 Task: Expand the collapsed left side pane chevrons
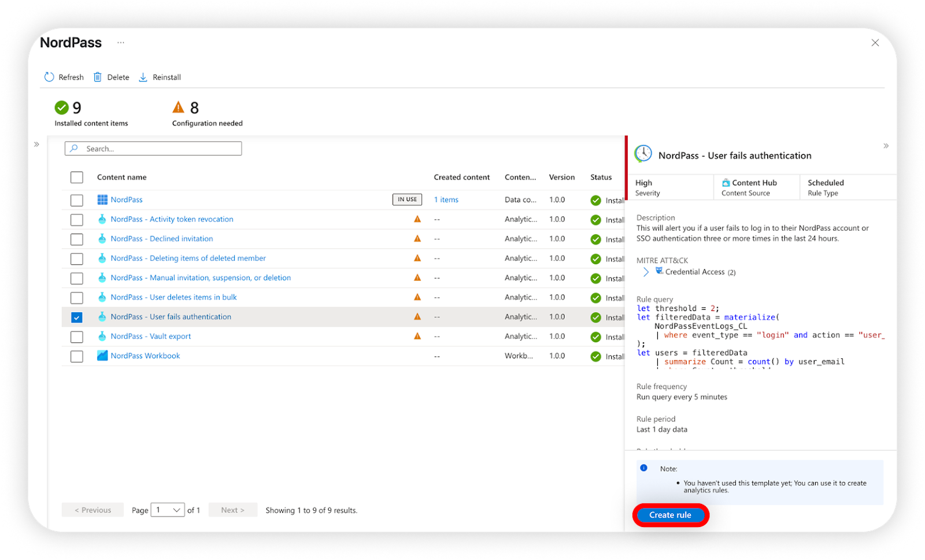(x=36, y=144)
